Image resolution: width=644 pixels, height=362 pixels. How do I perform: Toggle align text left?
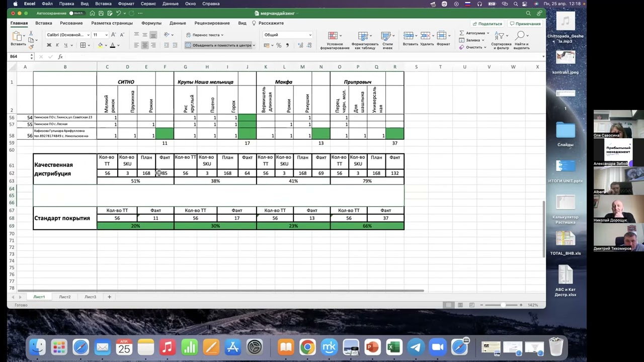click(x=136, y=45)
